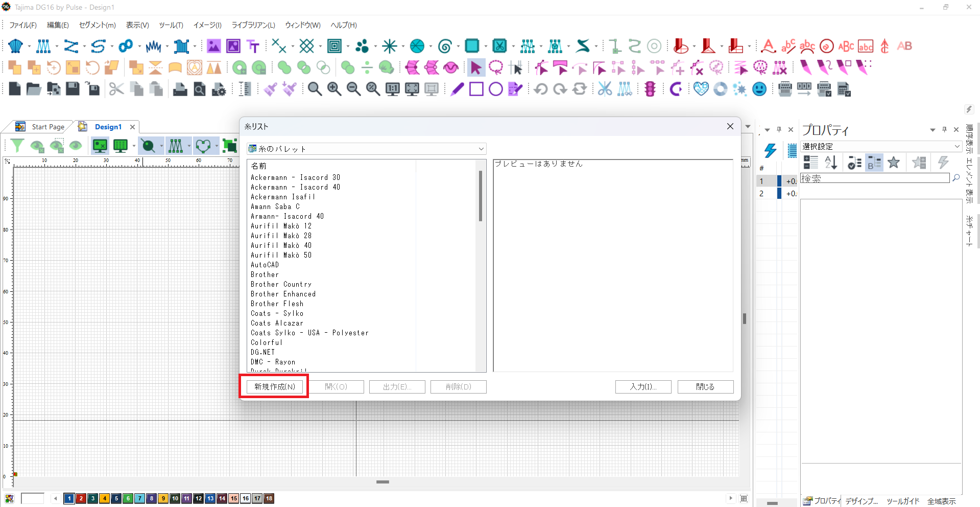Viewport: 980px width, 507px height.
Task: Open dropdown beside stitch point circle icon
Action: (161, 147)
